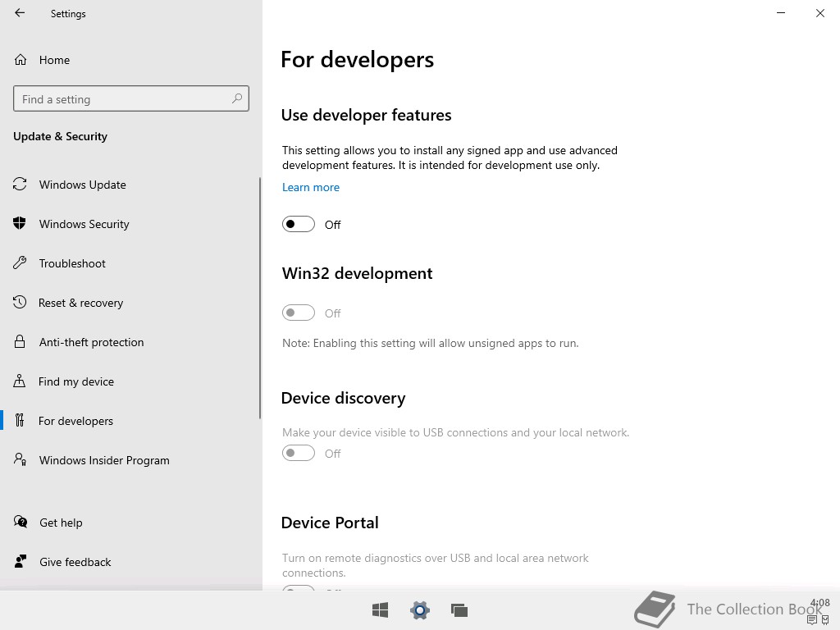This screenshot has width=840, height=630.
Task: Open Task View on the taskbar
Action: click(x=459, y=610)
